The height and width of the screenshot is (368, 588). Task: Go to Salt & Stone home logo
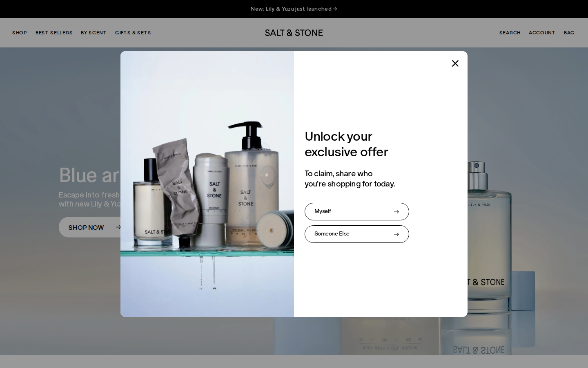click(294, 33)
